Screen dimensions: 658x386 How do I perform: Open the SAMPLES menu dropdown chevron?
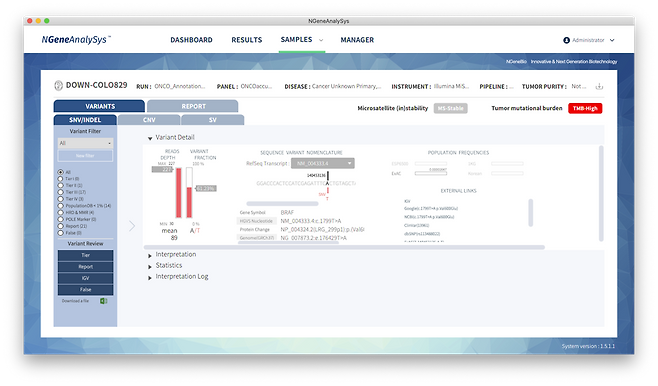coord(321,40)
